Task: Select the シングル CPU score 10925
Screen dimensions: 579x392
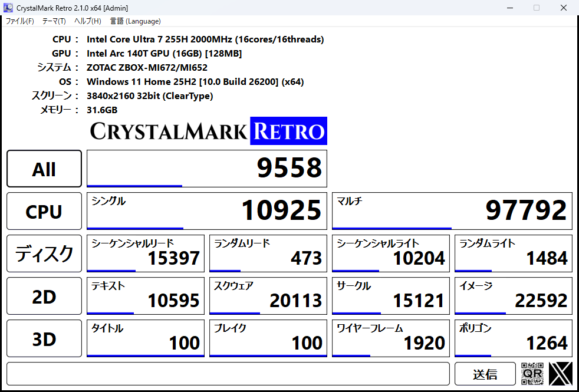Action: click(x=207, y=211)
